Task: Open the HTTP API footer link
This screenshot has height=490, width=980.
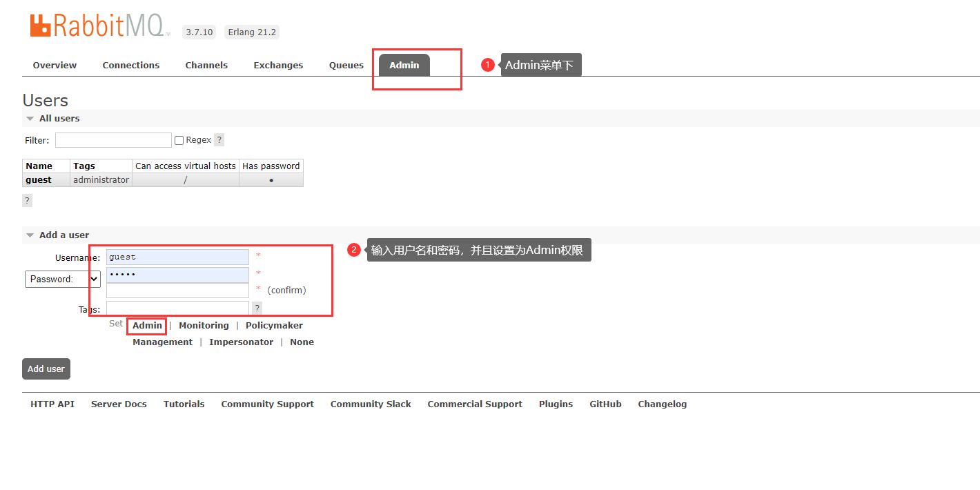Action: (52, 404)
